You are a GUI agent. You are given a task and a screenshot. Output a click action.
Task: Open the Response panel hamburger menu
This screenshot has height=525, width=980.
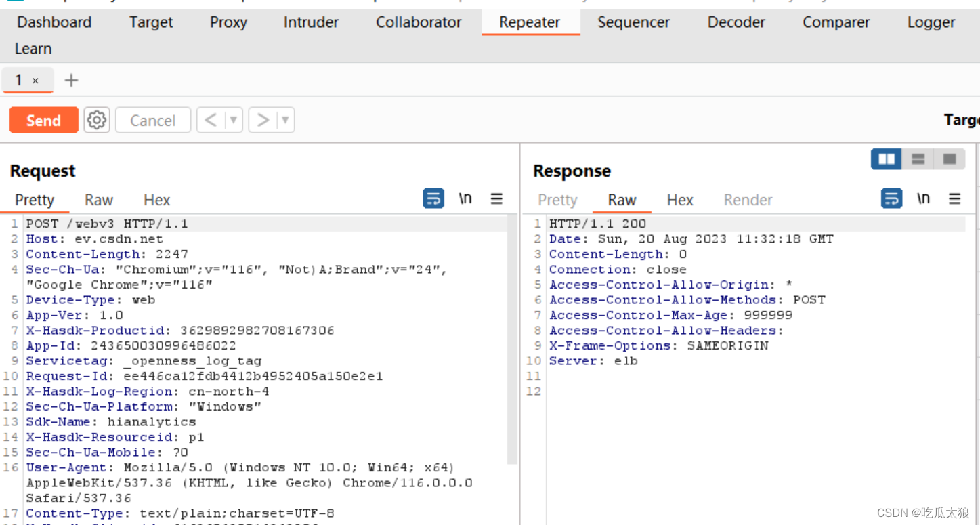click(955, 198)
